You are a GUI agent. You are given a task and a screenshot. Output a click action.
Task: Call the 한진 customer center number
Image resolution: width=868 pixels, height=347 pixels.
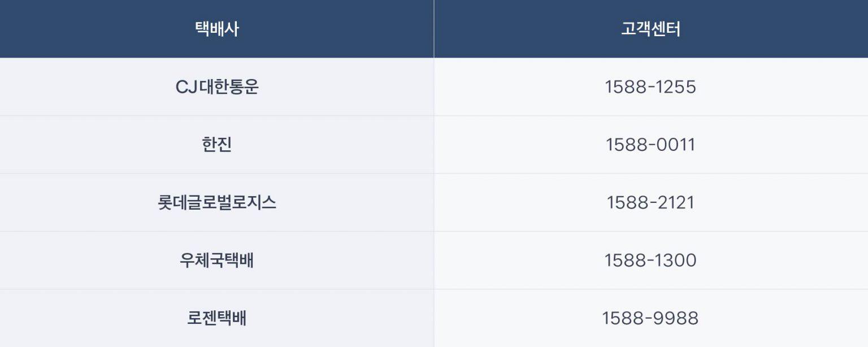650,145
